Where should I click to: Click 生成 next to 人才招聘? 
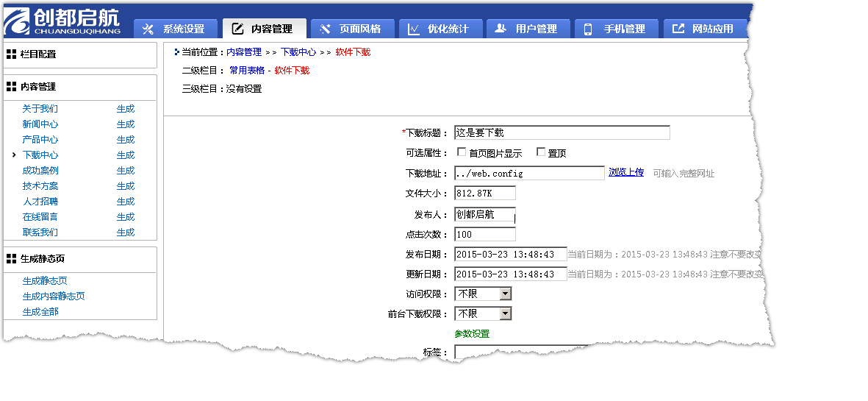tap(126, 202)
